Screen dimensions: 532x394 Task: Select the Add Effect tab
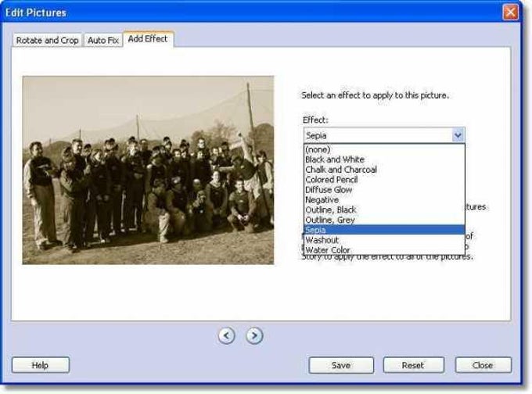tap(148, 39)
